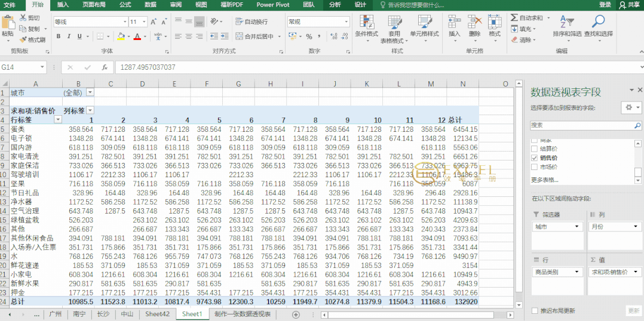The image size is (644, 321).
Task: Toggle 自动换行 wrap text
Action: [252, 21]
